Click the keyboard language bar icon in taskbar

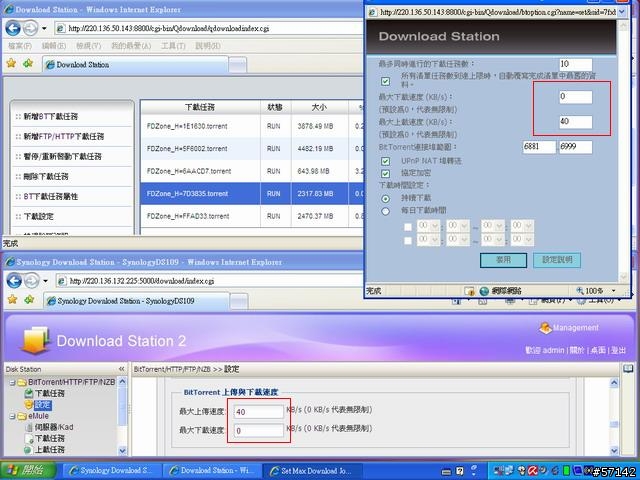click(446, 471)
